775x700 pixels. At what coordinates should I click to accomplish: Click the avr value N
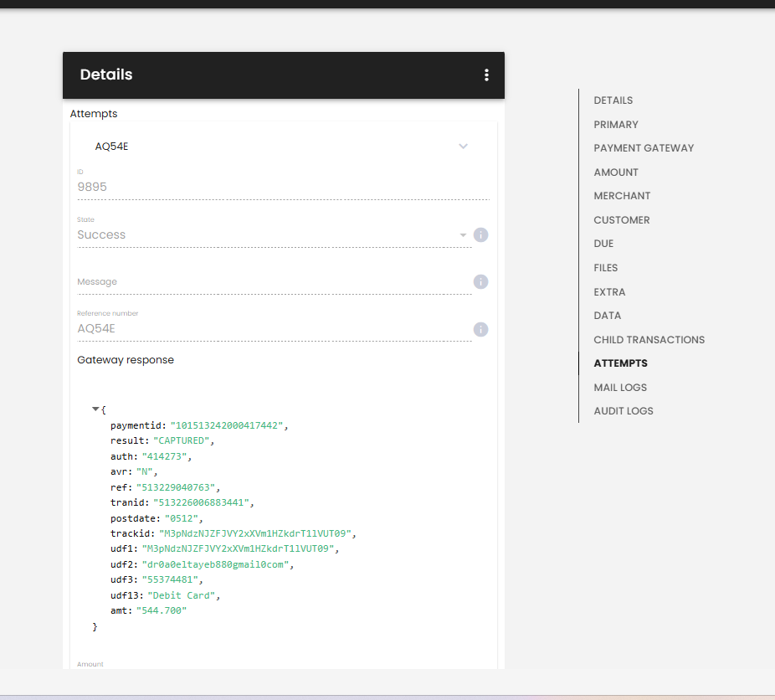coord(144,471)
